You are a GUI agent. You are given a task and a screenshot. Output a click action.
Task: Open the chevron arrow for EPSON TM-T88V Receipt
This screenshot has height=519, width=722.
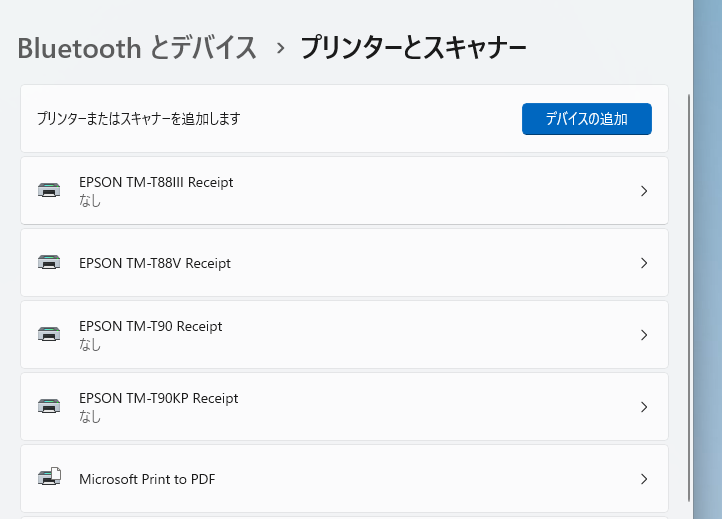click(x=644, y=263)
